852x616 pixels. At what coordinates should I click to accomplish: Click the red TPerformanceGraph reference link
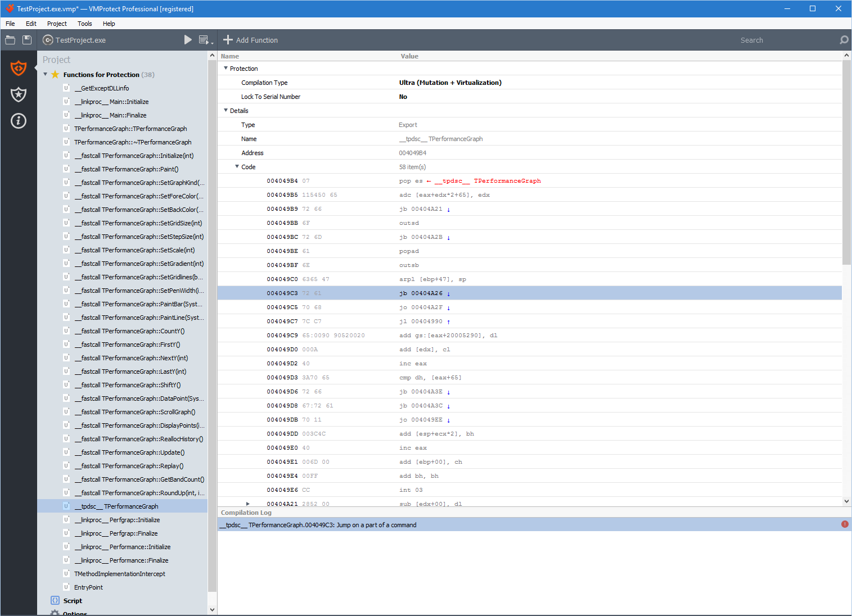[487, 181]
